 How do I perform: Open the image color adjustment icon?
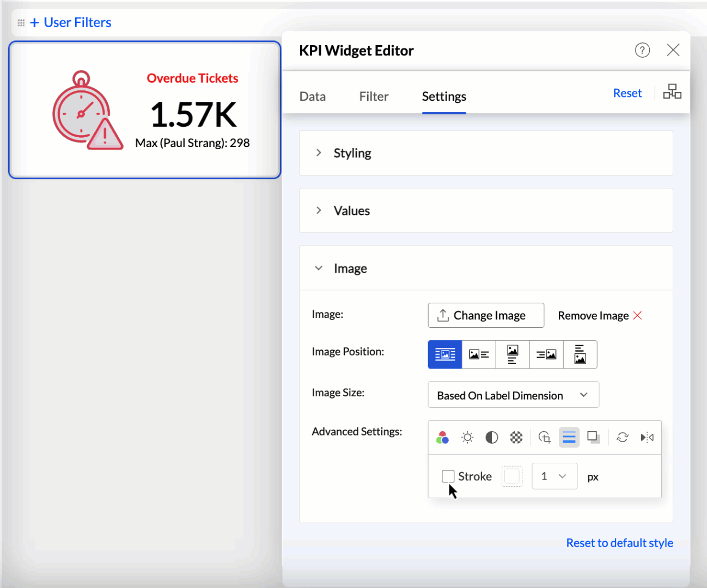(442, 438)
